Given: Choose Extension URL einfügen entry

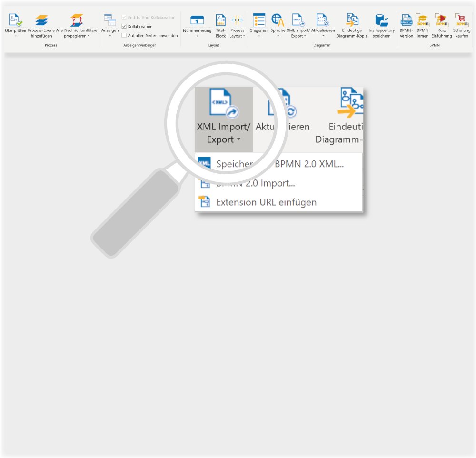Looking at the screenshot, I should (278, 202).
